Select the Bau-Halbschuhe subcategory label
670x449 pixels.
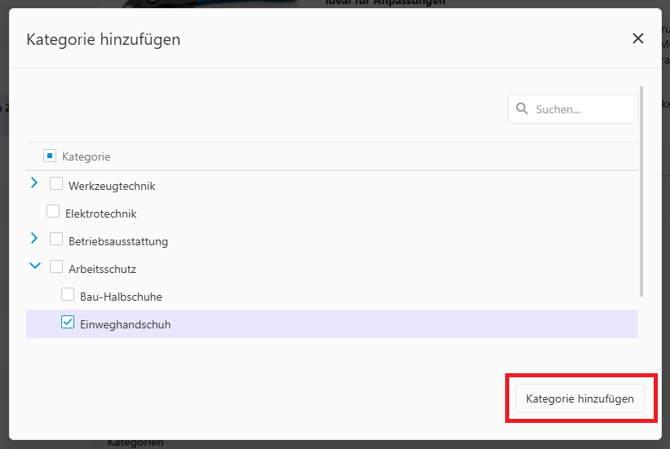pyautogui.click(x=120, y=297)
